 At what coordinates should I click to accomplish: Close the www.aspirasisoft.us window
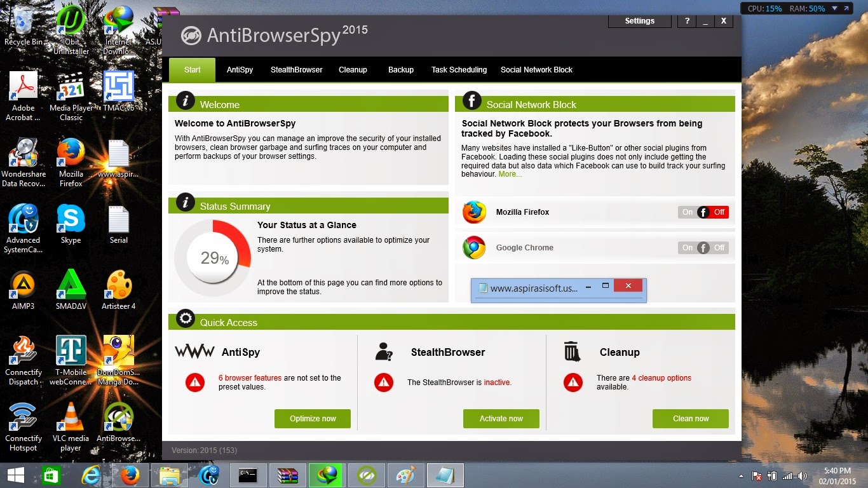pos(628,287)
